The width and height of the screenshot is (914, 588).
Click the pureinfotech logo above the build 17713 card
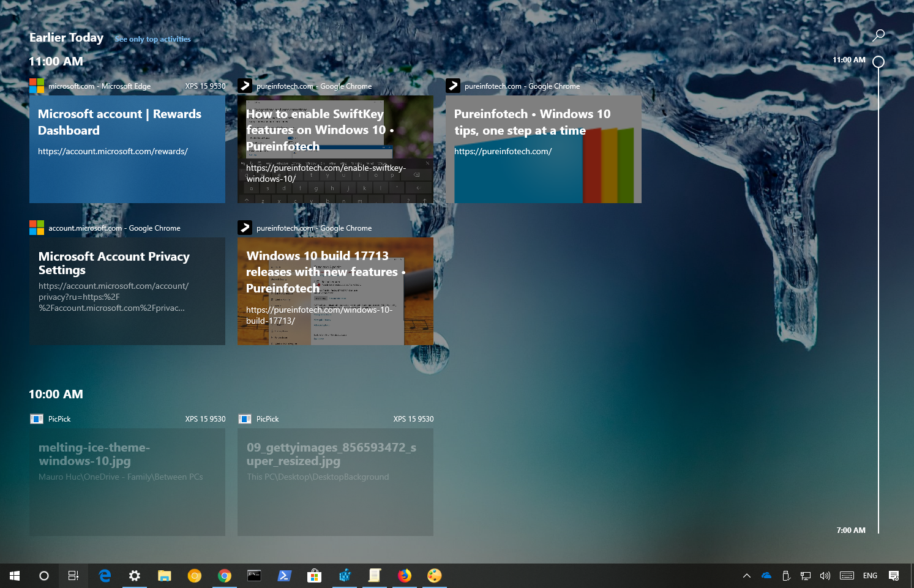click(245, 228)
